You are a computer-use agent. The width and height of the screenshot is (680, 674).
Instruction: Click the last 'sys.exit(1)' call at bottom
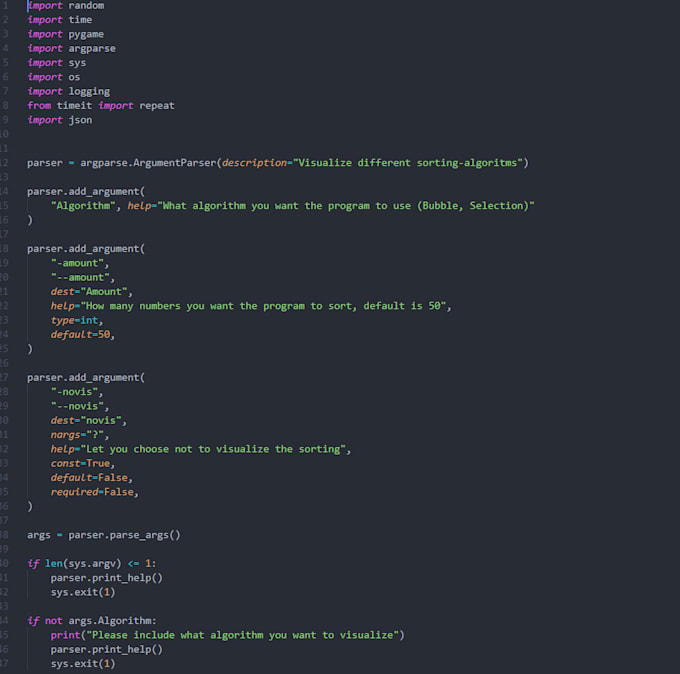click(x=83, y=664)
